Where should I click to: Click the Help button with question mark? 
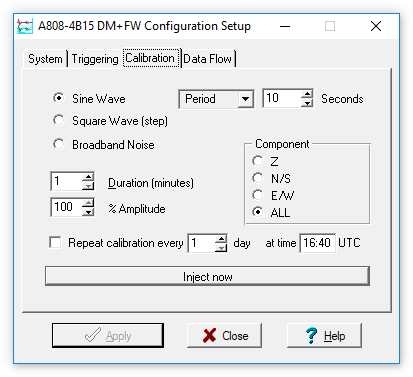click(x=324, y=335)
